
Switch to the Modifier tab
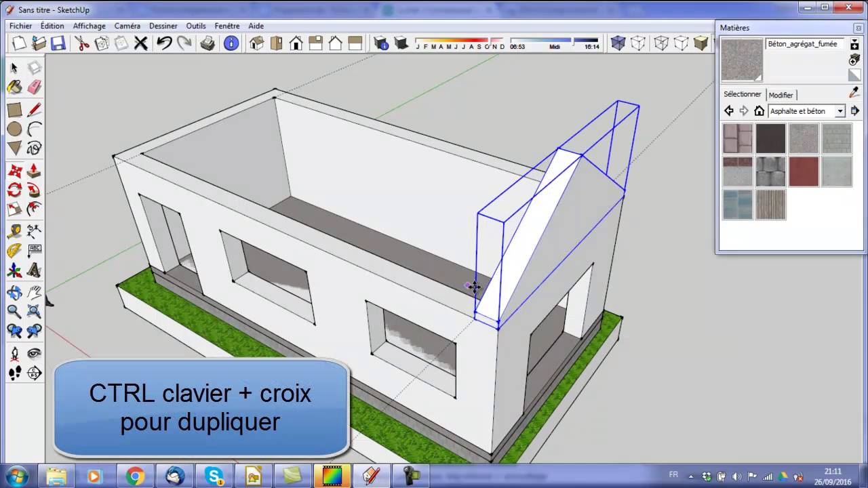point(781,95)
